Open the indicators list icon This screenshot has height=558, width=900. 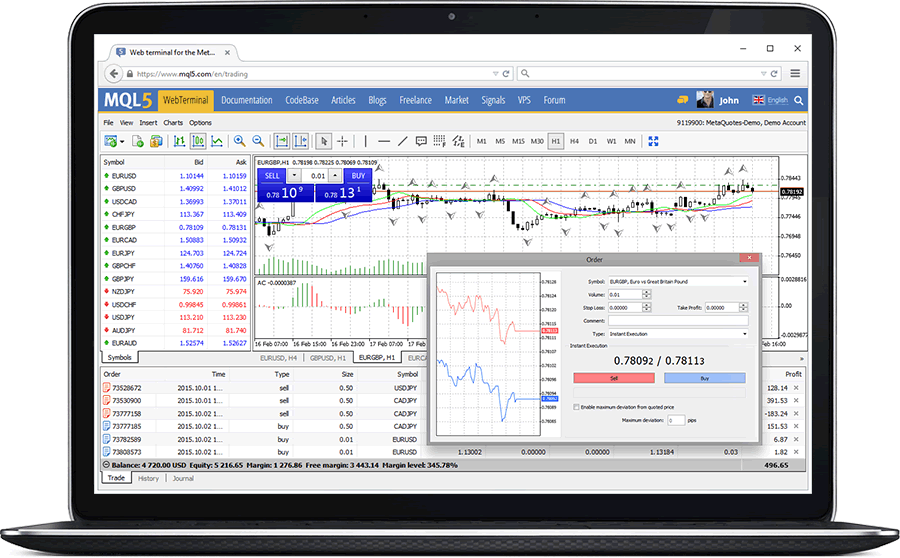(x=459, y=141)
